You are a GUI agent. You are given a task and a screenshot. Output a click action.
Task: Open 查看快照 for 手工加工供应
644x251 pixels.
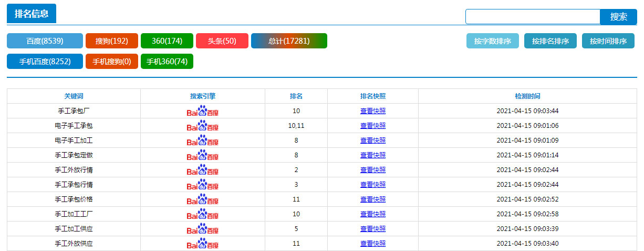(373, 229)
